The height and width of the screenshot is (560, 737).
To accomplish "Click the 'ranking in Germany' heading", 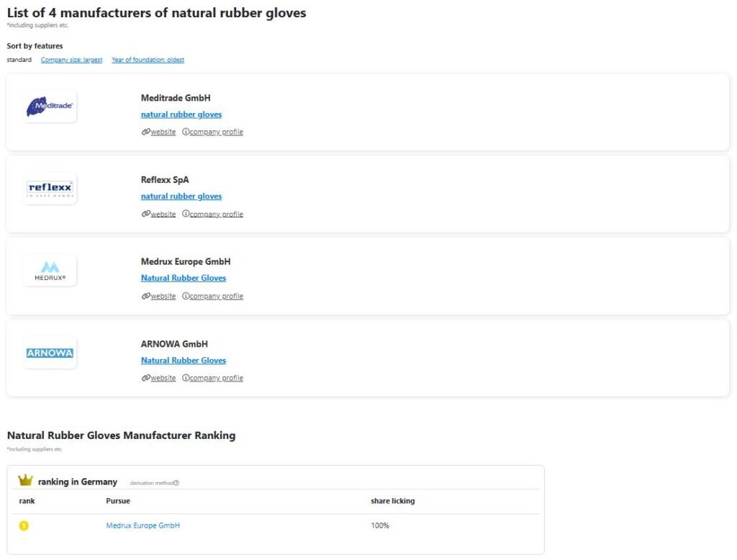I will [x=78, y=482].
